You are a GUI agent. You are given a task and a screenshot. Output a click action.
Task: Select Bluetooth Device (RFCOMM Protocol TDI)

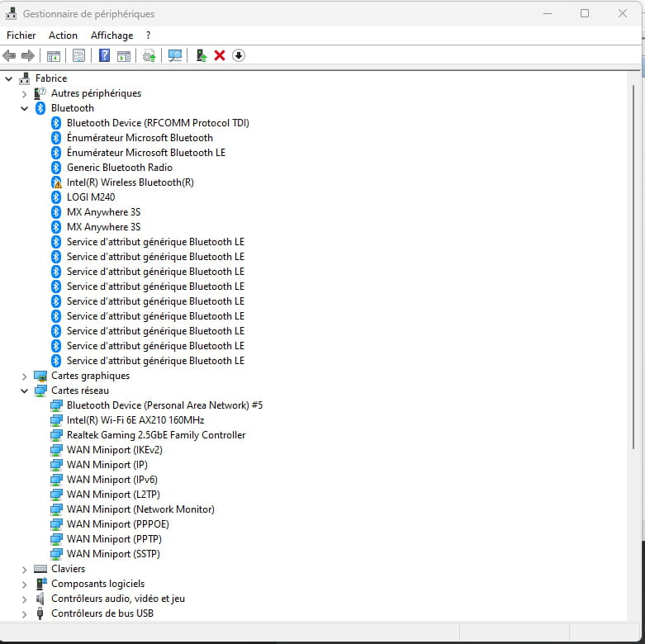click(x=158, y=123)
